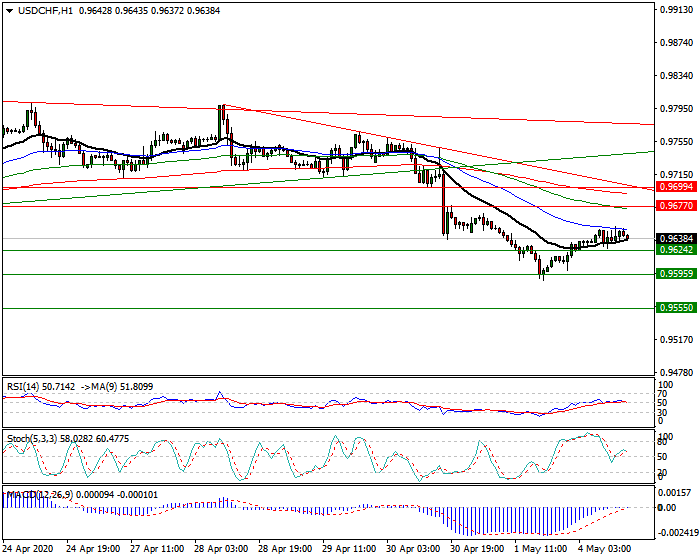700x560 pixels.
Task: Select the RSI scale level 30
Action: click(662, 412)
